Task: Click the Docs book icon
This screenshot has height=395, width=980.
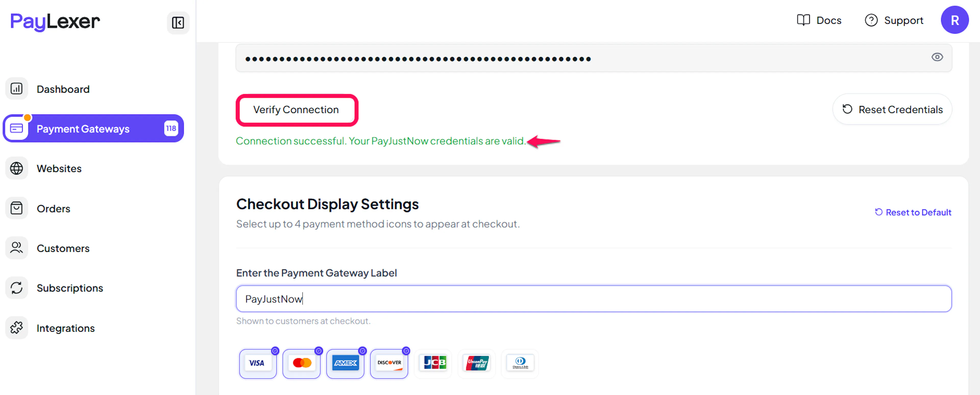Action: pos(803,20)
